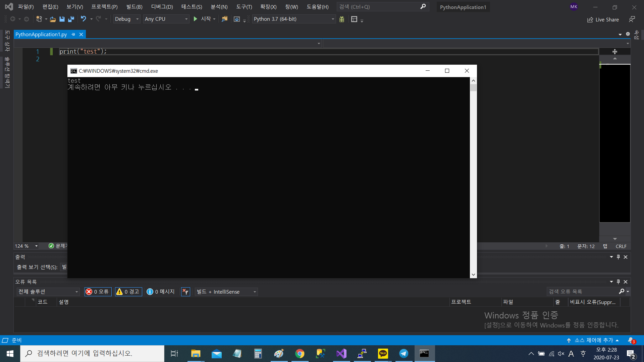
Task: Click the cmd window vertical scrollbar thumb
Action: 473,88
